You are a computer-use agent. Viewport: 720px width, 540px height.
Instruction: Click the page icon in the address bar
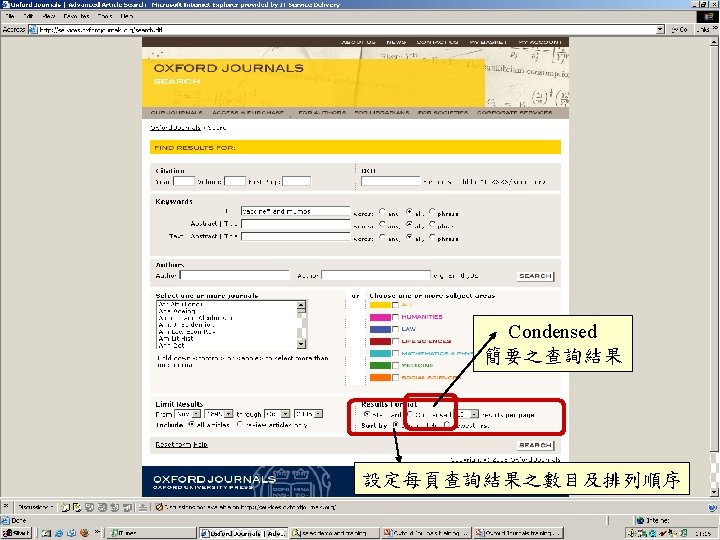point(33,29)
